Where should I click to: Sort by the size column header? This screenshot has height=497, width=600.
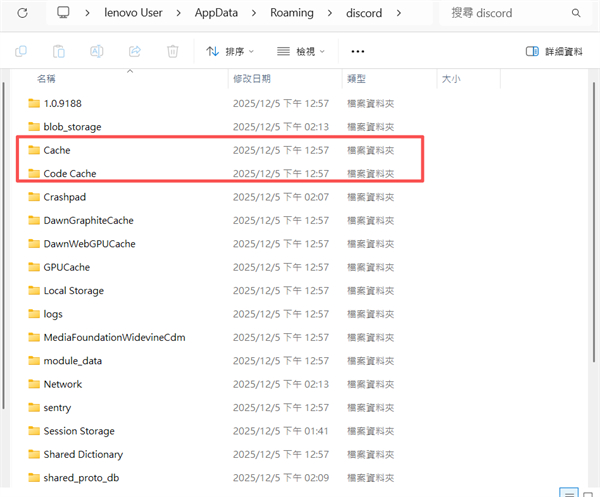(451, 79)
